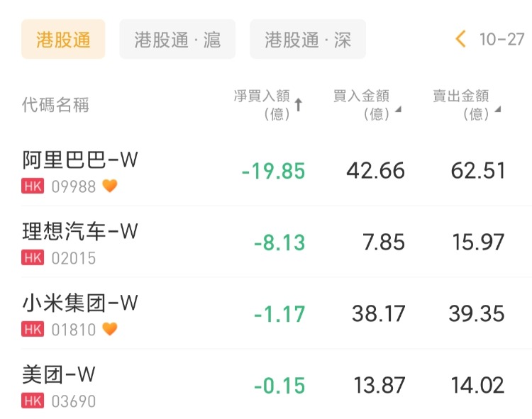The height and width of the screenshot is (419, 532).
Task: Open the 小米集团-W stock row
Action: pyautogui.click(x=266, y=313)
